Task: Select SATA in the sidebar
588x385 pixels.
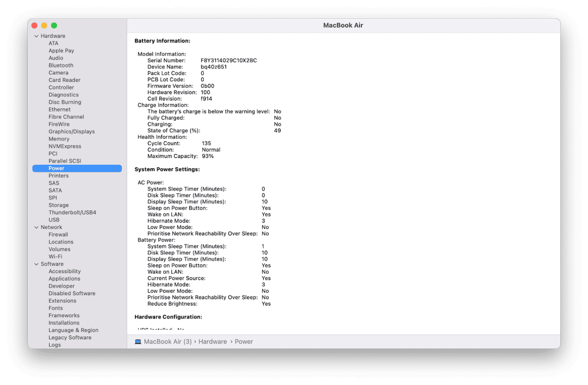Action: coord(55,190)
